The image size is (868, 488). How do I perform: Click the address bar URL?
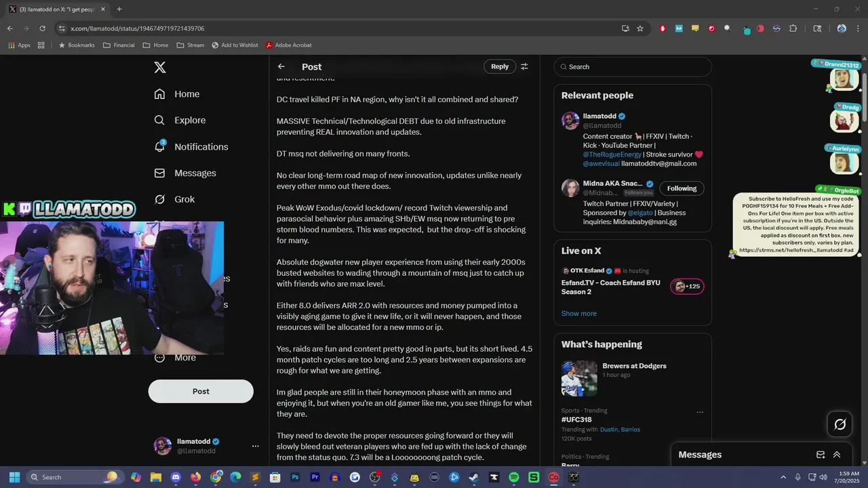coord(137,28)
